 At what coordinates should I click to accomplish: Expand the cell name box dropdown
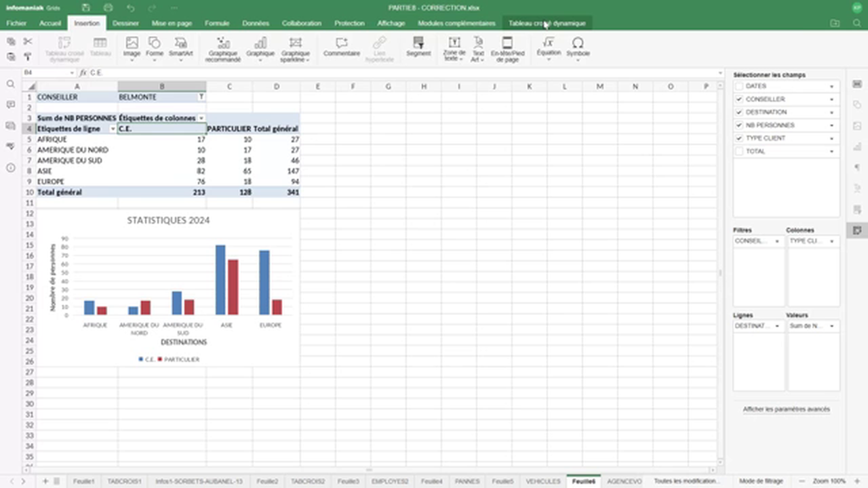click(71, 73)
